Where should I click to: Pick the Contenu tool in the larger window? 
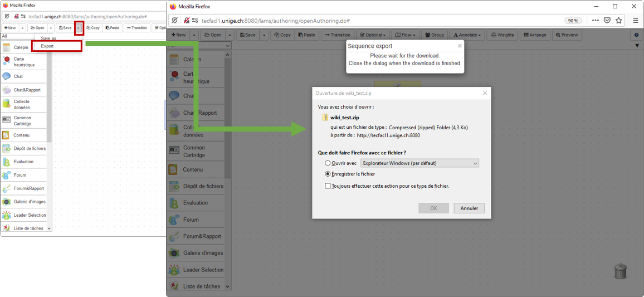pos(196,169)
